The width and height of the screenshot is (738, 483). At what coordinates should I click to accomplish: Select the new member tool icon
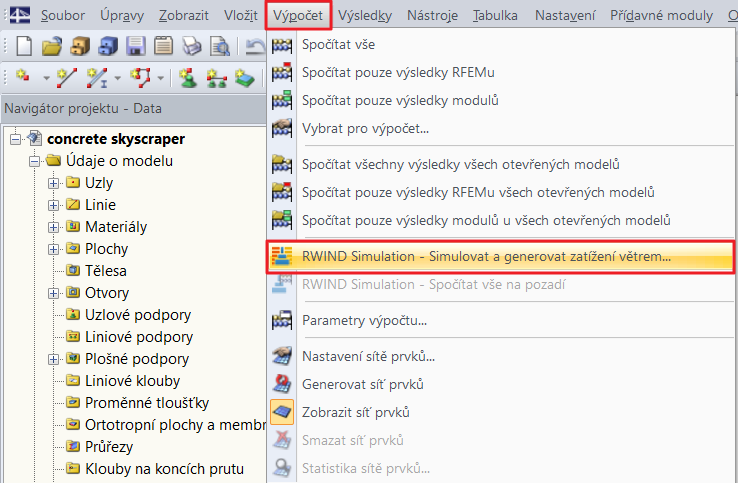pyautogui.click(x=96, y=78)
